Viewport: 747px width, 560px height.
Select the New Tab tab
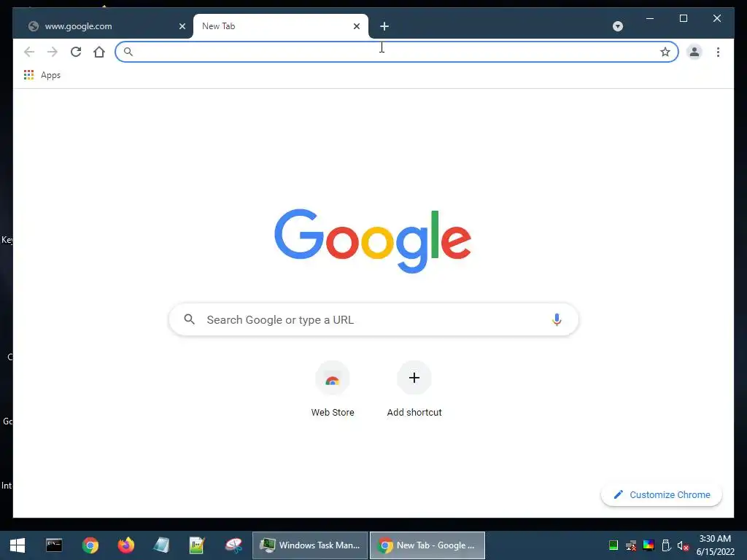[x=280, y=26]
